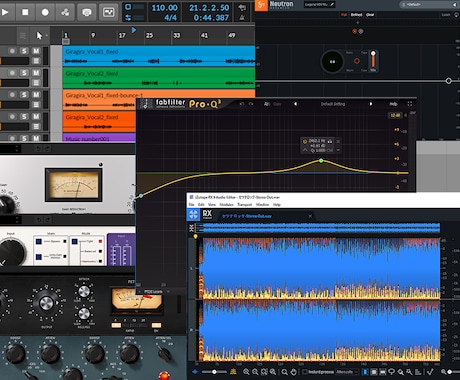460x380 pixels.
Task: Click the blue playhead marker above ruler
Action: click(134, 30)
